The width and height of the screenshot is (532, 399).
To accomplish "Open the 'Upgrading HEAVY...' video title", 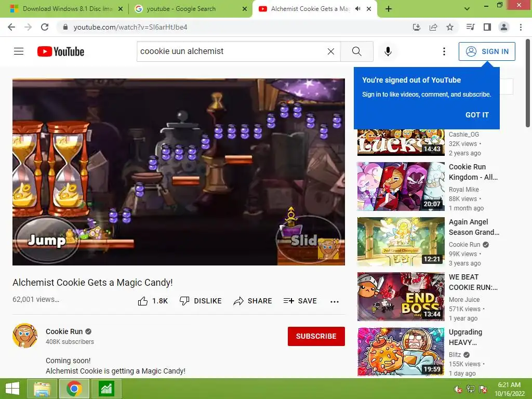I will (x=465, y=337).
